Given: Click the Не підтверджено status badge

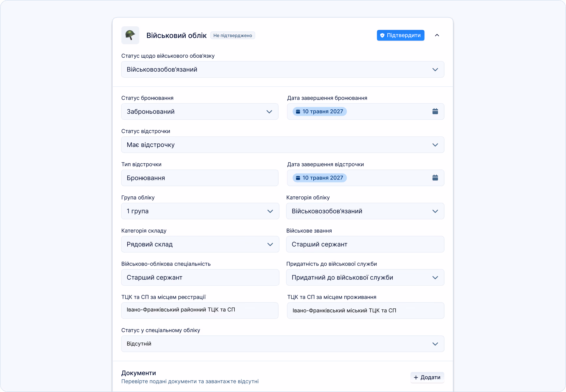Looking at the screenshot, I should [233, 35].
